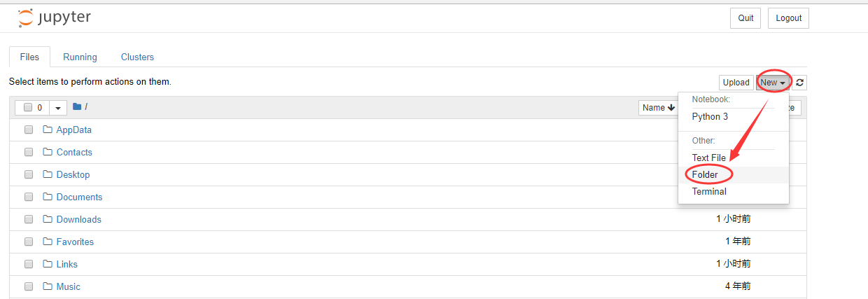This screenshot has height=299, width=868.
Task: Check the AppData row checkbox
Action: point(29,130)
